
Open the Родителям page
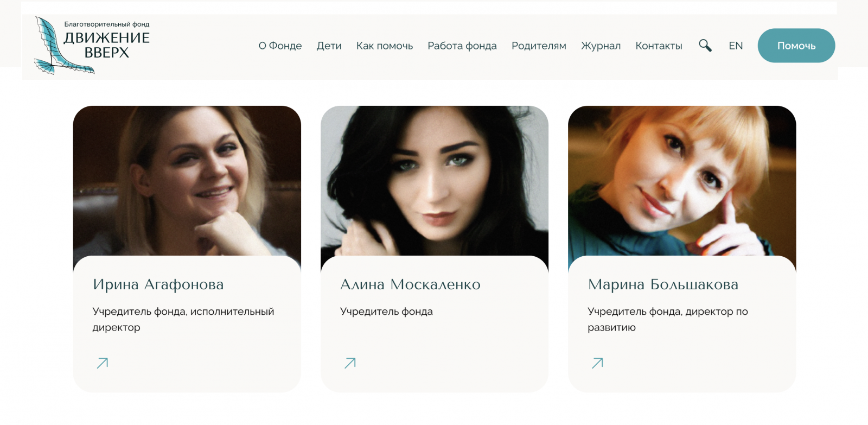pyautogui.click(x=539, y=46)
